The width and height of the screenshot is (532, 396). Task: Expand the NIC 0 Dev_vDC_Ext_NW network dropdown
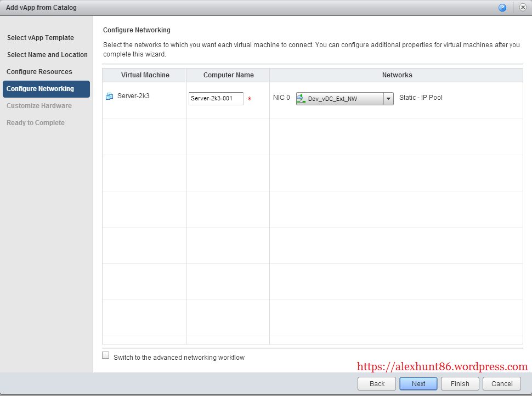point(388,99)
